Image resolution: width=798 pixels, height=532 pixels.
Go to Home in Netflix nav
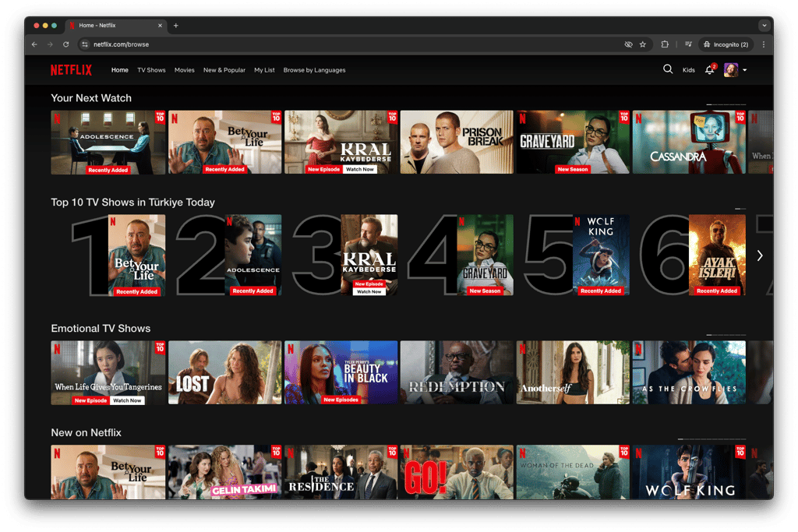[x=120, y=70]
